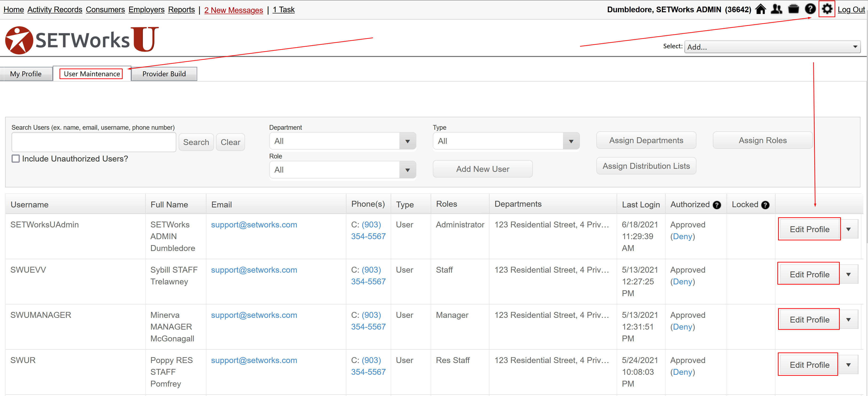Expand options arrow for SETWorksUAdmin row
This screenshot has width=868, height=396.
[848, 230]
